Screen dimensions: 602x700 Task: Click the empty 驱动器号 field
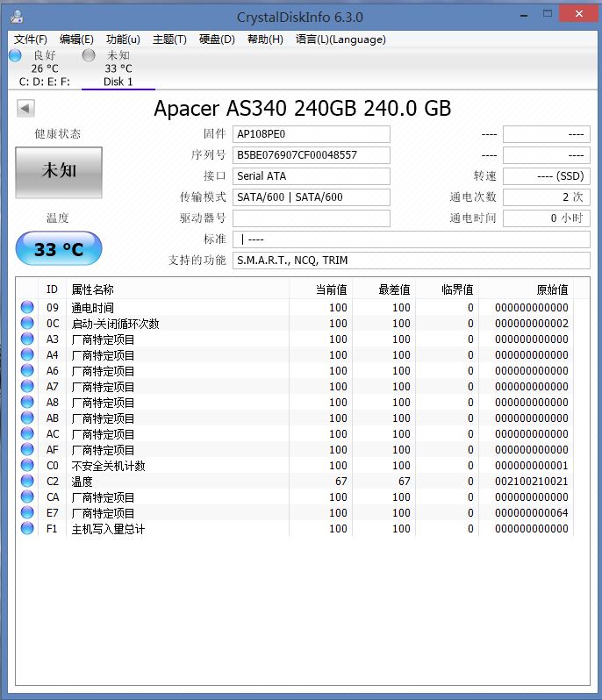pos(312,218)
